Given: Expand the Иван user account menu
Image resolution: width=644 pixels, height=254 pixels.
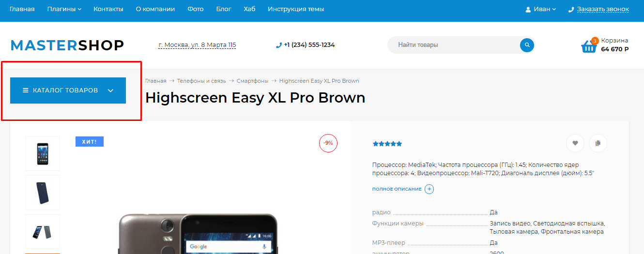Looking at the screenshot, I should pos(541,9).
